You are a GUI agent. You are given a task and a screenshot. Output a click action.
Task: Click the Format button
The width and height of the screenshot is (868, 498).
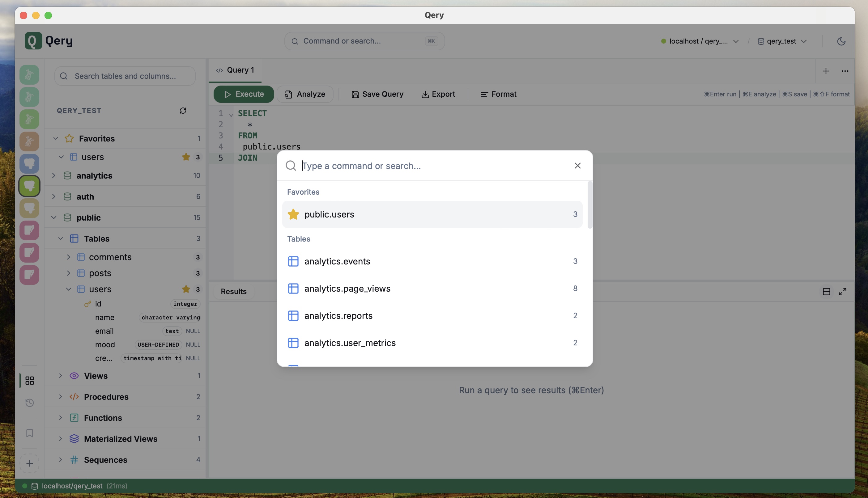click(498, 94)
